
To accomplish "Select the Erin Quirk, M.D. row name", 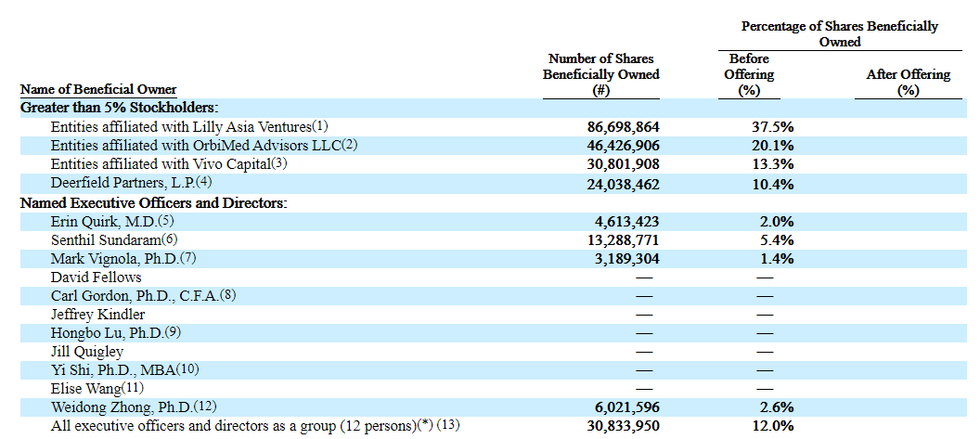I will point(103,221).
